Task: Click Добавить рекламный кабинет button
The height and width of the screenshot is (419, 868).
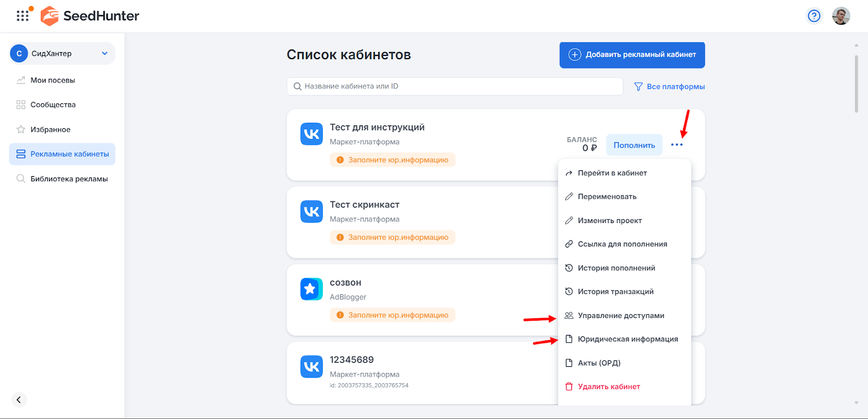Action: pyautogui.click(x=632, y=55)
